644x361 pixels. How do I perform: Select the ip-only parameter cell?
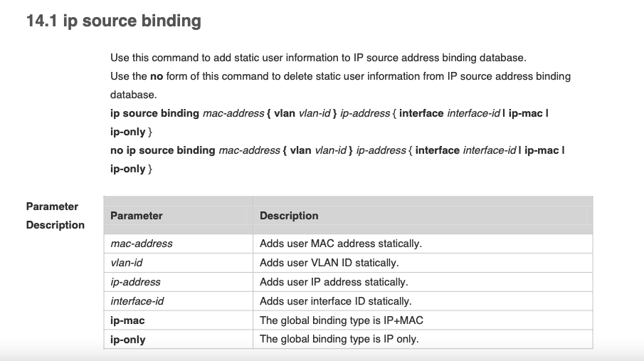tap(128, 340)
